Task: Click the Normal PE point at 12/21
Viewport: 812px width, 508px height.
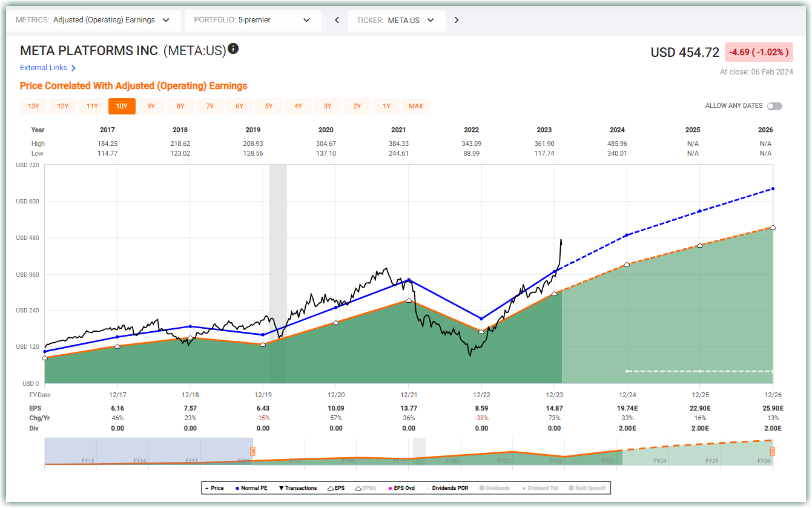Action: click(x=409, y=280)
